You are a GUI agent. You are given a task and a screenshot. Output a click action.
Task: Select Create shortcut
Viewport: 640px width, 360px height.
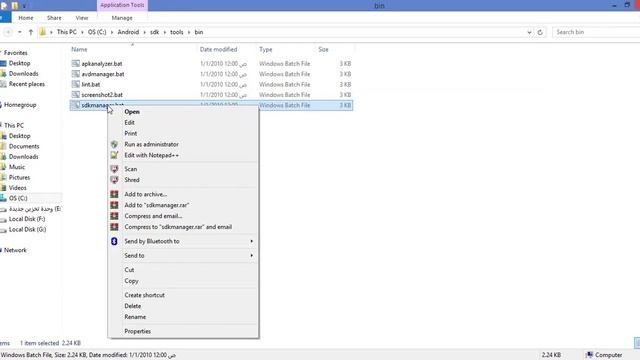183,295
